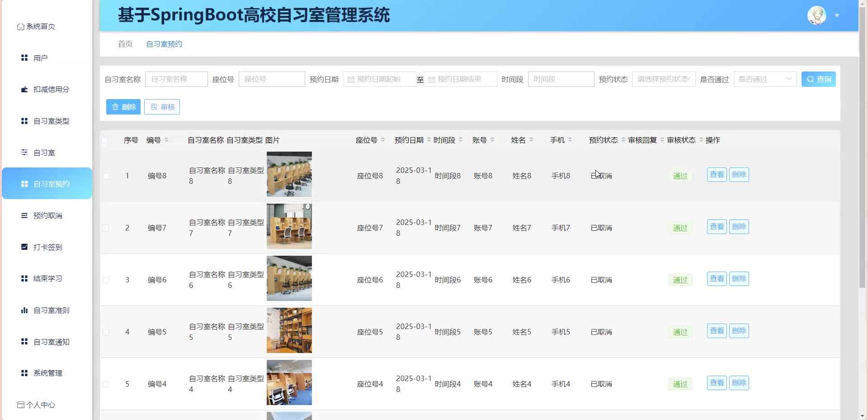Click the System Home house icon
Screen dimensions: 868x420
[x=20, y=27]
